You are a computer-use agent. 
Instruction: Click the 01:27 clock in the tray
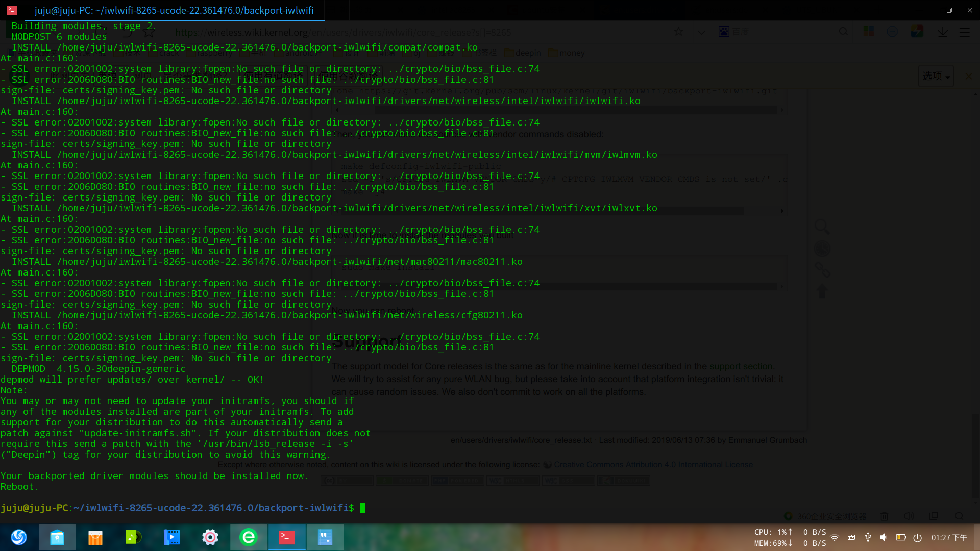tap(948, 537)
